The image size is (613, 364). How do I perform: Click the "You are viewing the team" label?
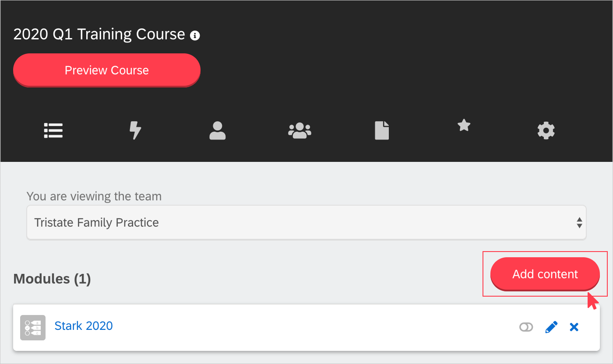(x=94, y=196)
